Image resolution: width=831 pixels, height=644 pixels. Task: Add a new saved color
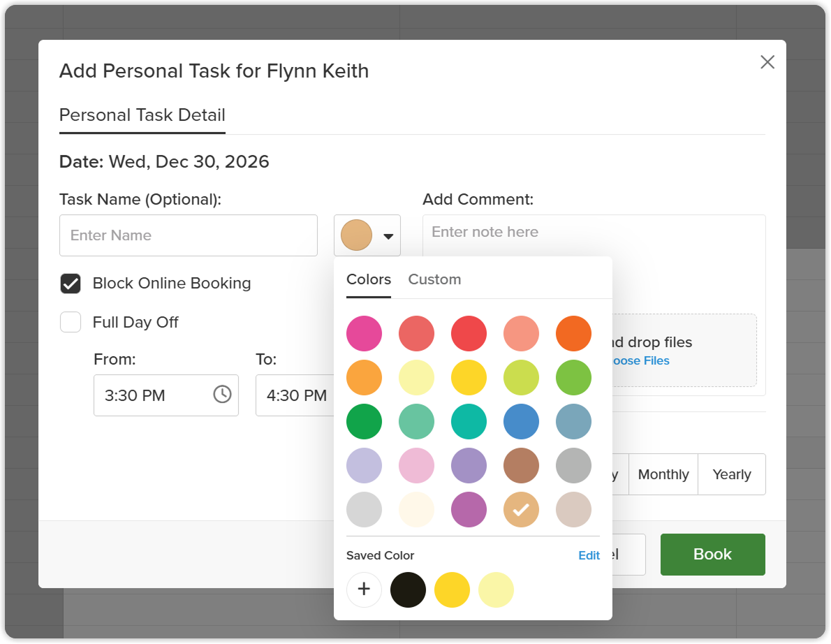364,589
